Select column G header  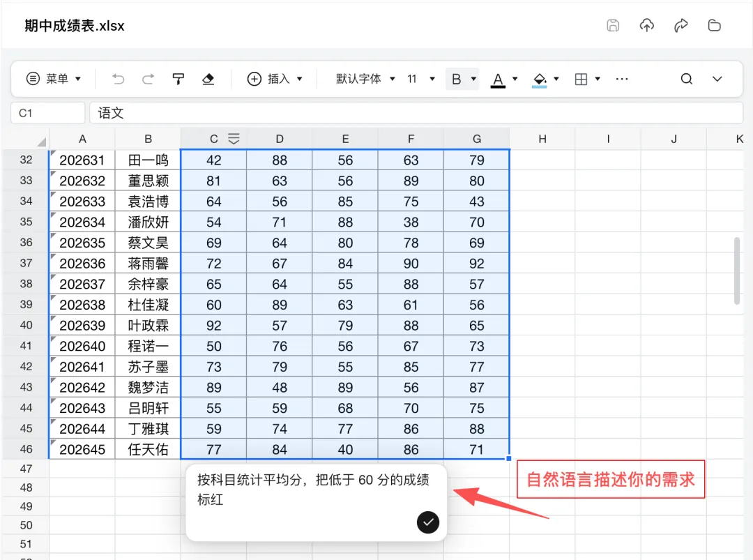(x=476, y=139)
